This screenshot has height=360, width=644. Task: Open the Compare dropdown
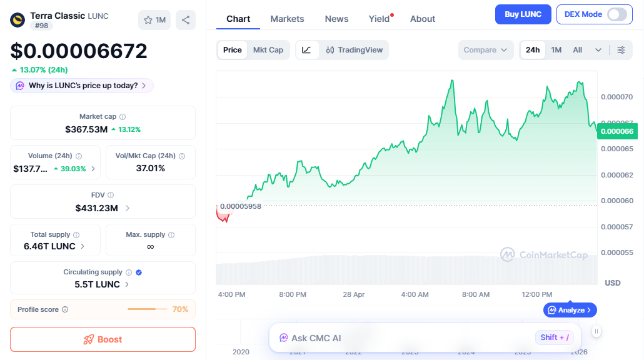click(486, 49)
